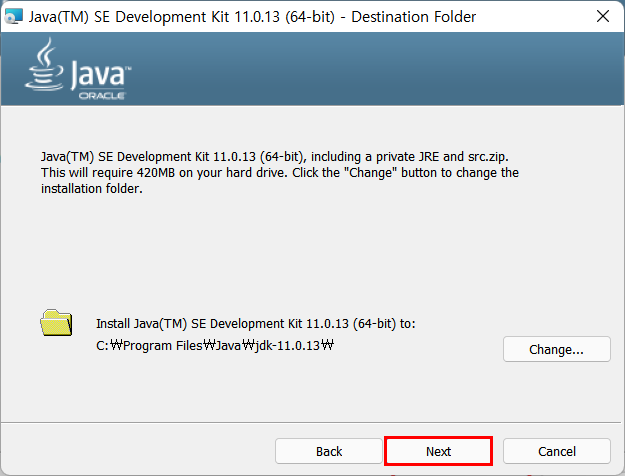Select the install path C:₩Program Files₩Java₩jdk-11.0.13₩
Viewport: 625px width, 476px height.
[215, 345]
